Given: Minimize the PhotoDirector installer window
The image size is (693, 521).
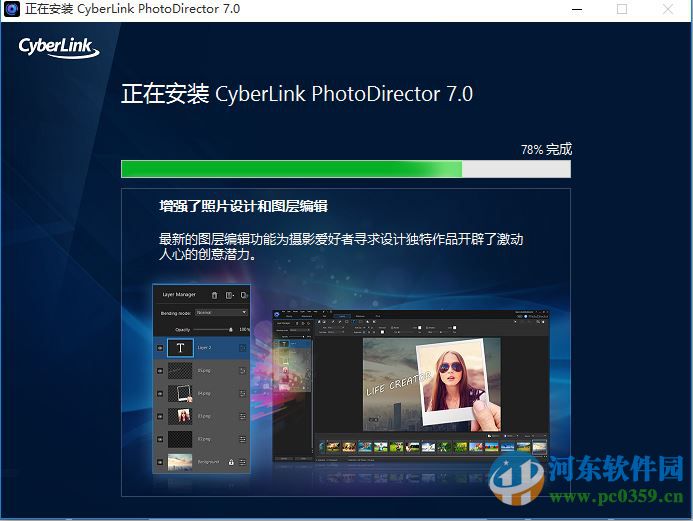Looking at the screenshot, I should 577,9.
